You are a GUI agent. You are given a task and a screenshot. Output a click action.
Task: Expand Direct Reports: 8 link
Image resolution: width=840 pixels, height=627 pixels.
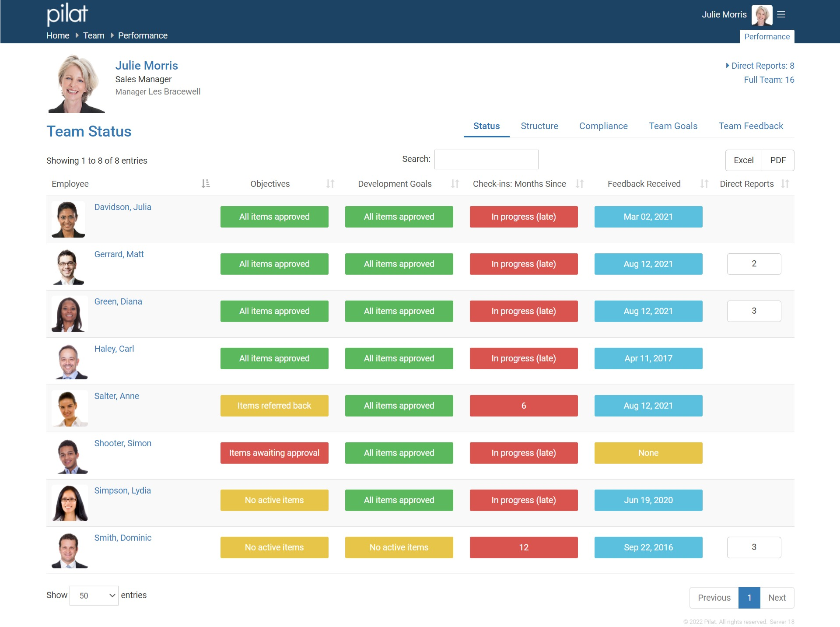click(x=760, y=66)
